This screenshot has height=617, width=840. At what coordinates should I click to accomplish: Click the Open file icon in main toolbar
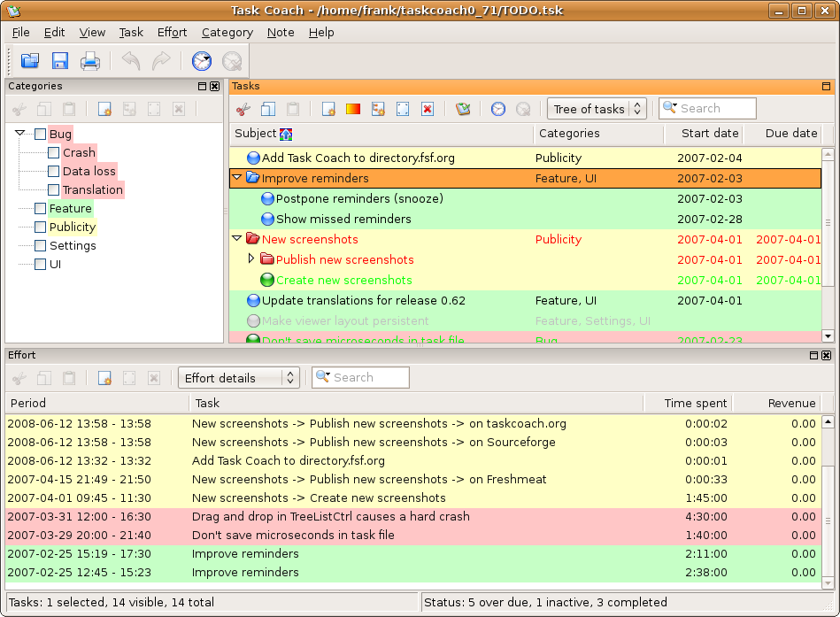30,61
